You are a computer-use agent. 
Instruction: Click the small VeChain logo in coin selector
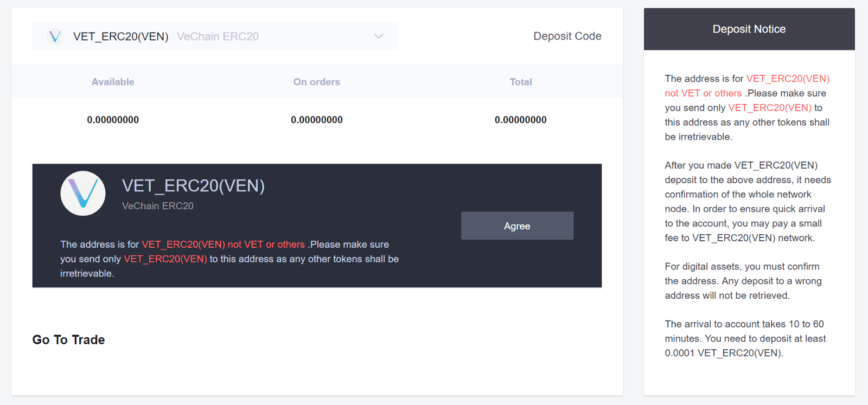pyautogui.click(x=55, y=36)
